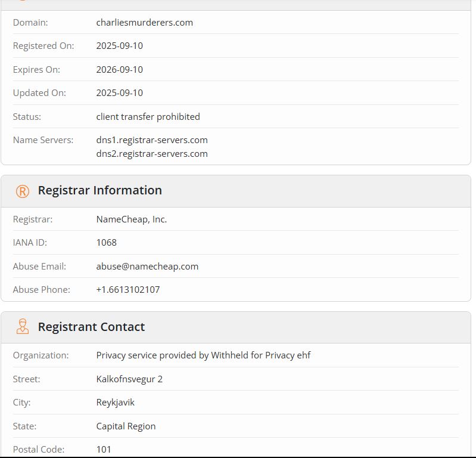Click the dns1.registrar-servers.com name server
This screenshot has width=476, height=458.
(x=152, y=140)
